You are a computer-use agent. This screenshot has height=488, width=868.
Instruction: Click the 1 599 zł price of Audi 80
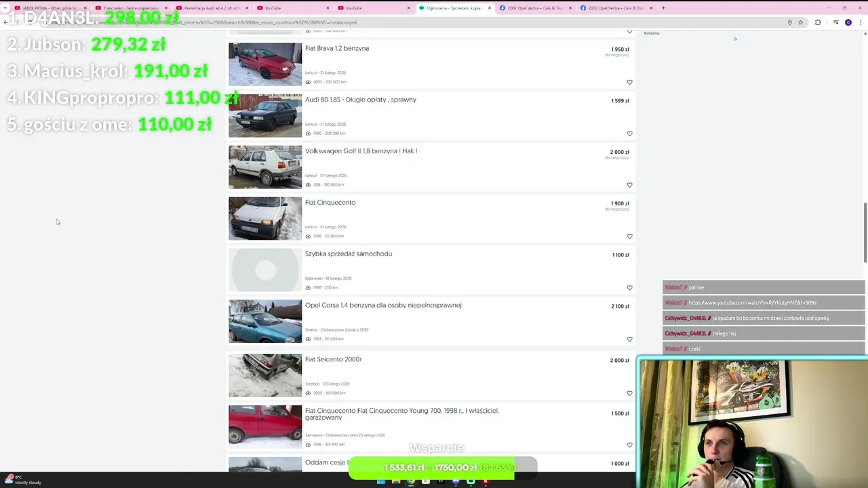pyautogui.click(x=620, y=101)
